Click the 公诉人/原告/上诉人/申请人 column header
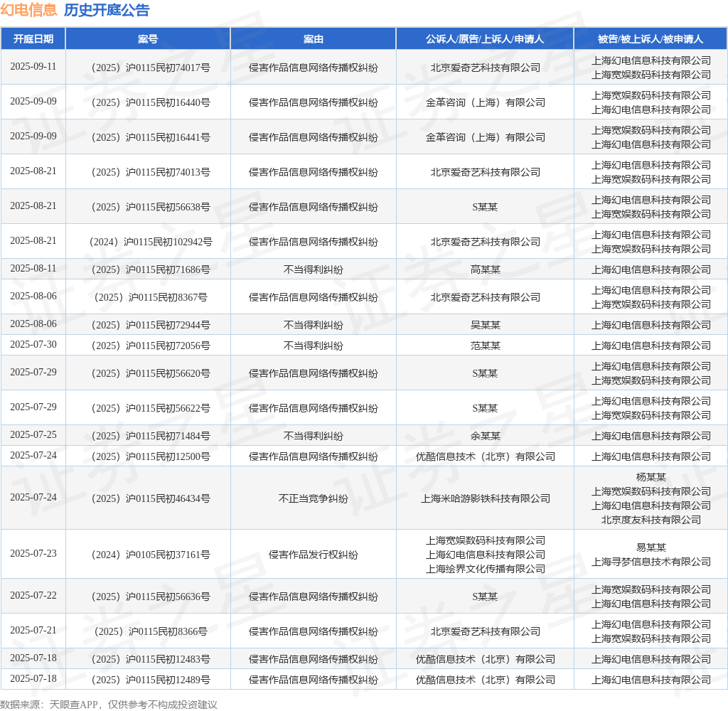 pos(485,39)
